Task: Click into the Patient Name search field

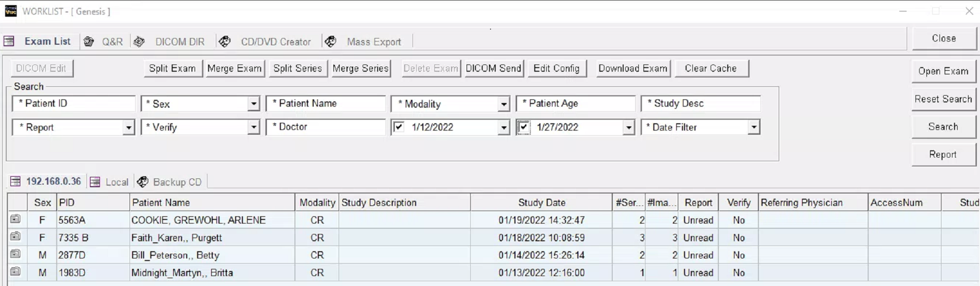Action: click(x=326, y=103)
